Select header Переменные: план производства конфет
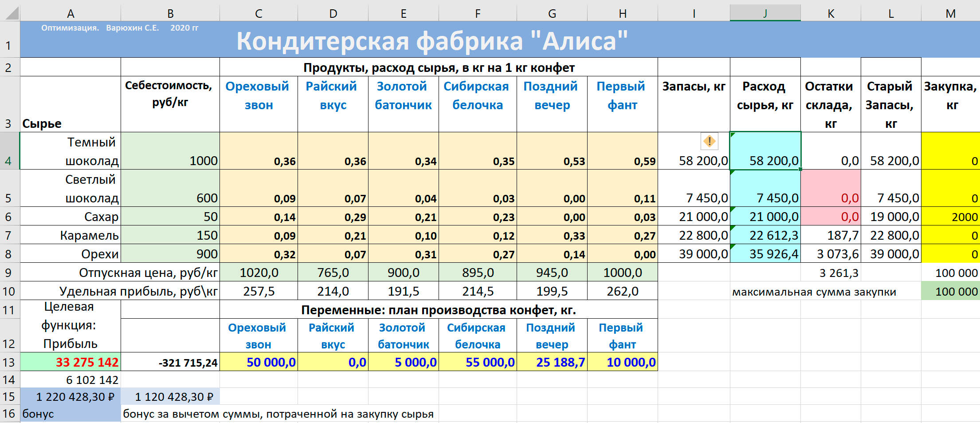980x423 pixels. pyautogui.click(x=439, y=309)
